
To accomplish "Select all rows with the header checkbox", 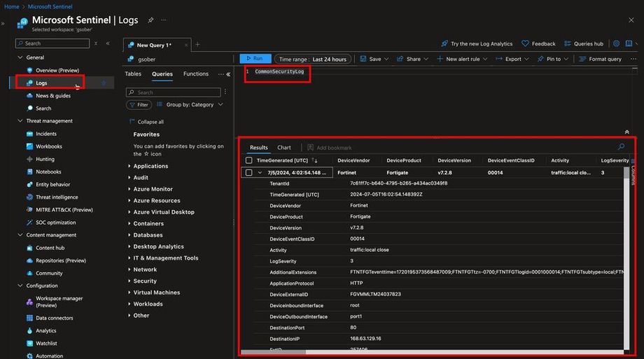I will click(248, 160).
